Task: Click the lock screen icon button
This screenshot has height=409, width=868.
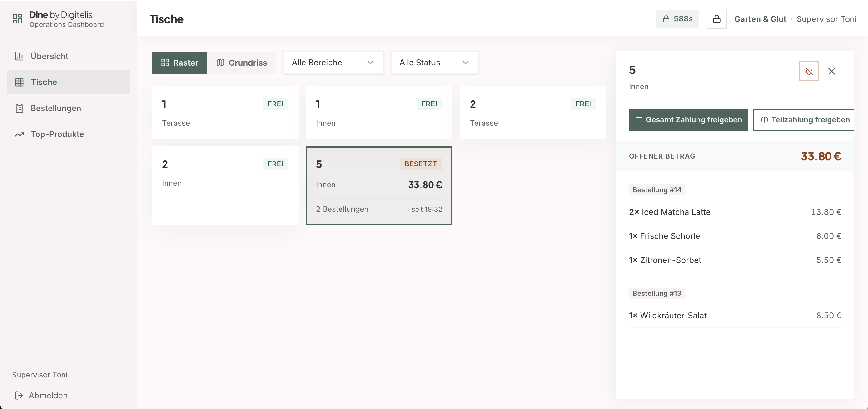Action: pyautogui.click(x=717, y=19)
